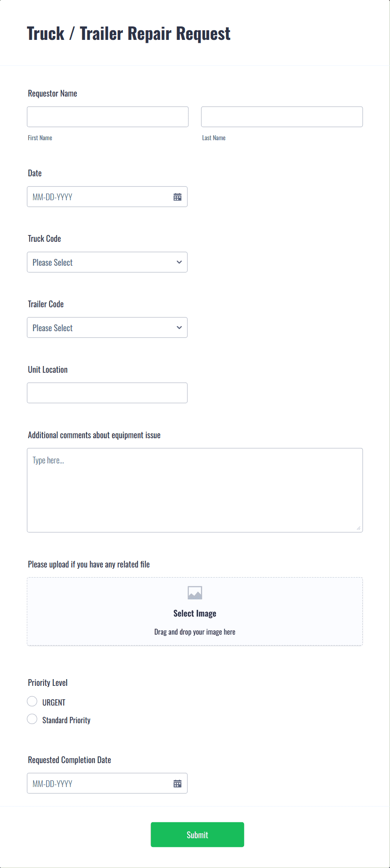Select the URGENT priority radio button
The width and height of the screenshot is (390, 868).
pos(32,701)
